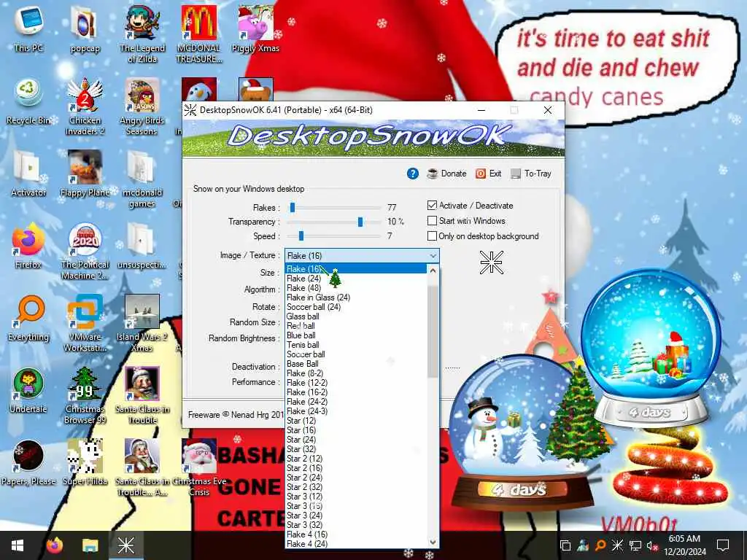Pick Soccer ball (24) texture
This screenshot has width=747, height=560.
(x=356, y=307)
